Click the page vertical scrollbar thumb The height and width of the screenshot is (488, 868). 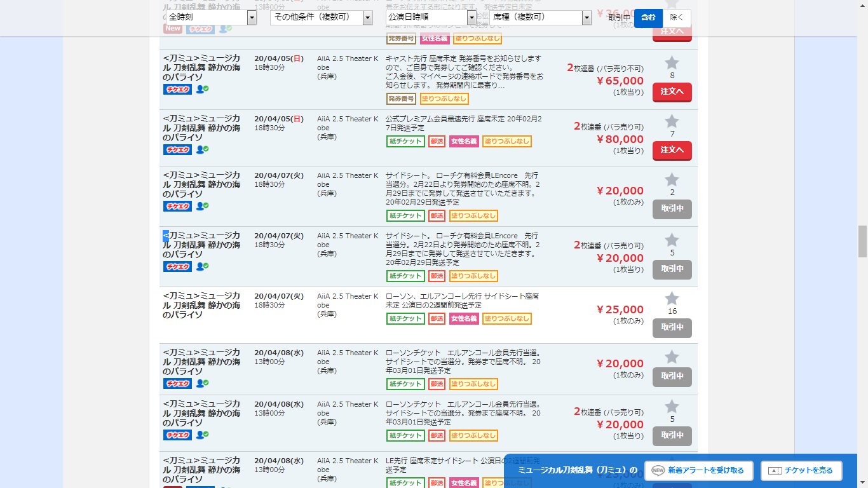tap(862, 241)
